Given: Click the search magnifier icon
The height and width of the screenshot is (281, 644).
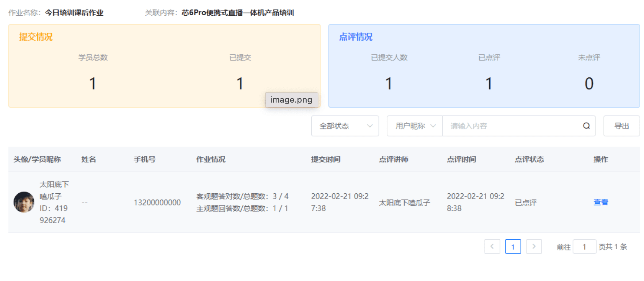Looking at the screenshot, I should coord(586,126).
